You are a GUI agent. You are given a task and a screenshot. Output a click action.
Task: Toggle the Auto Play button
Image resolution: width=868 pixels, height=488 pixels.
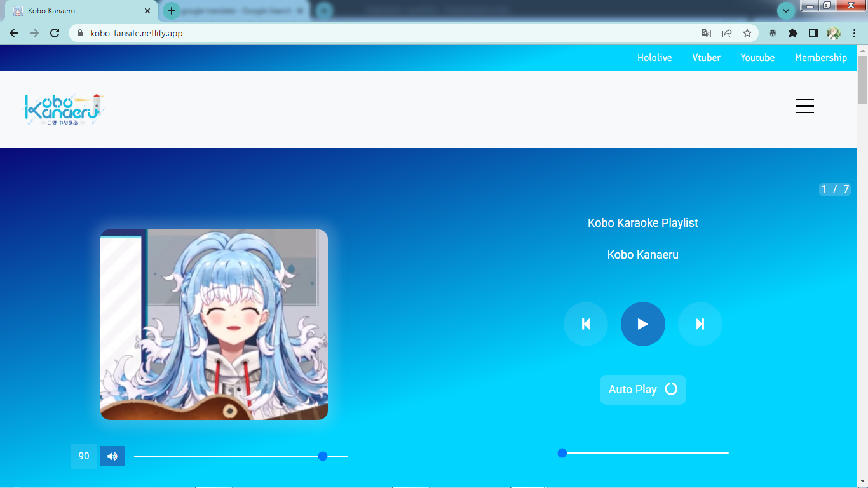pos(643,390)
